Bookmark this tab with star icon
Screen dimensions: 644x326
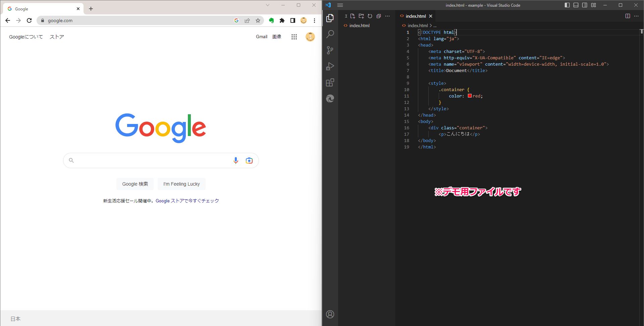pyautogui.click(x=258, y=20)
